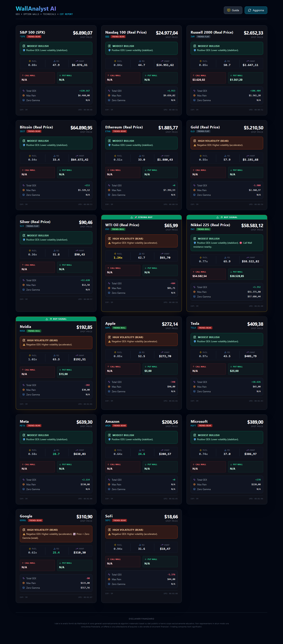283x644 pixels.
Task: Click the Total GEX pulse icon in Silver card
Action: tap(24, 280)
